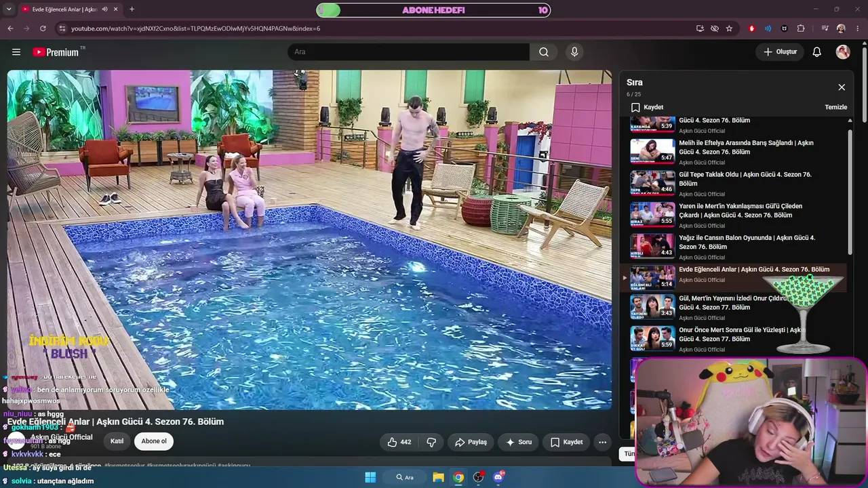The height and width of the screenshot is (488, 868).
Task: View site information icon in address bar
Action: tap(62, 28)
